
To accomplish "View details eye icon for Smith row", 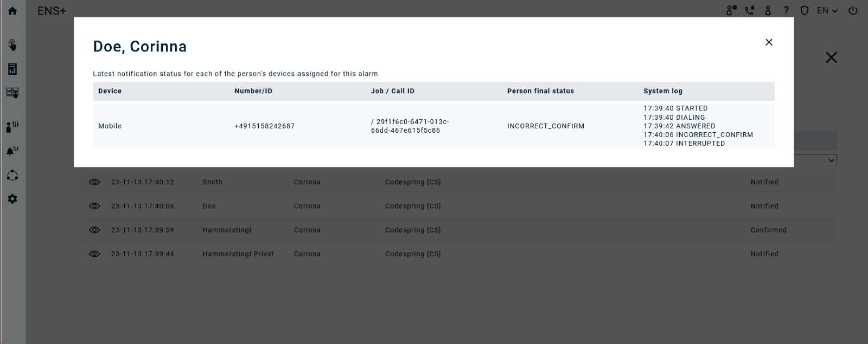I will click(x=94, y=182).
